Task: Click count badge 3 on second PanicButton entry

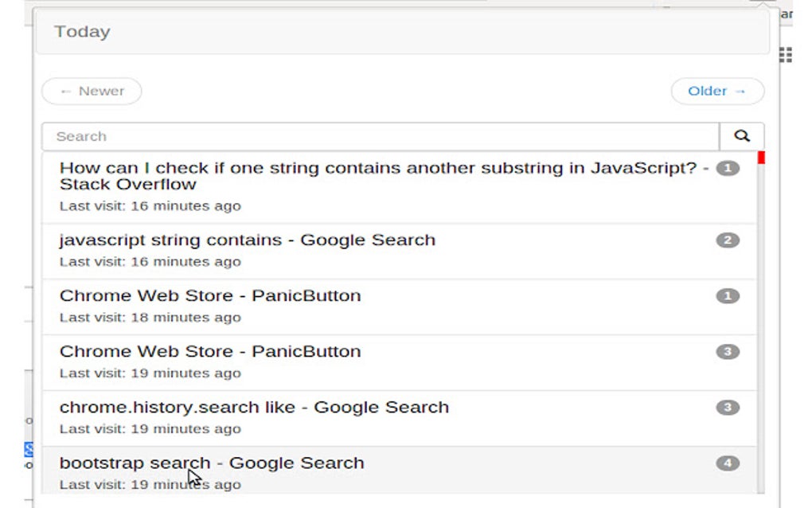Action: point(728,352)
